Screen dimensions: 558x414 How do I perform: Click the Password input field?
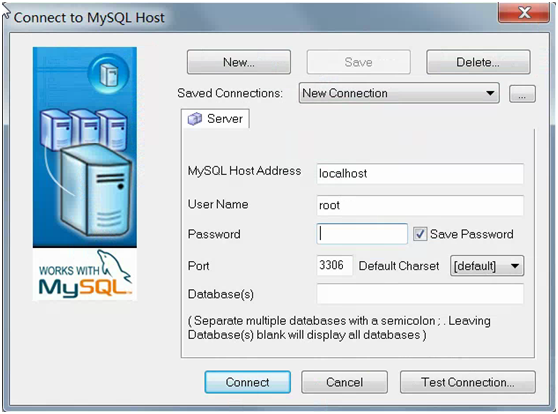tap(362, 234)
